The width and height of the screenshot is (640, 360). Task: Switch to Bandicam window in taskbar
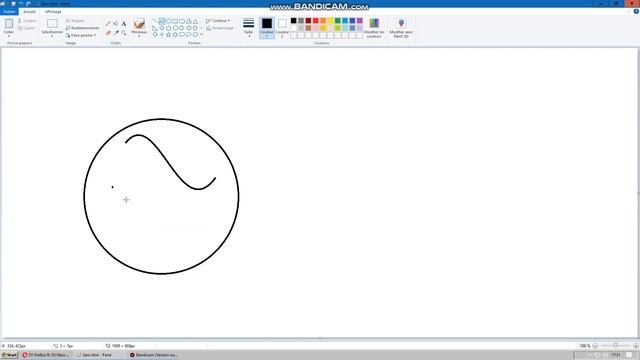pos(154,355)
